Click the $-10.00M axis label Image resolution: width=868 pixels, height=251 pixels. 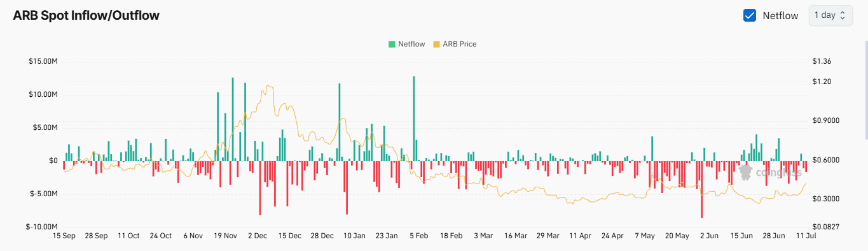(42, 227)
